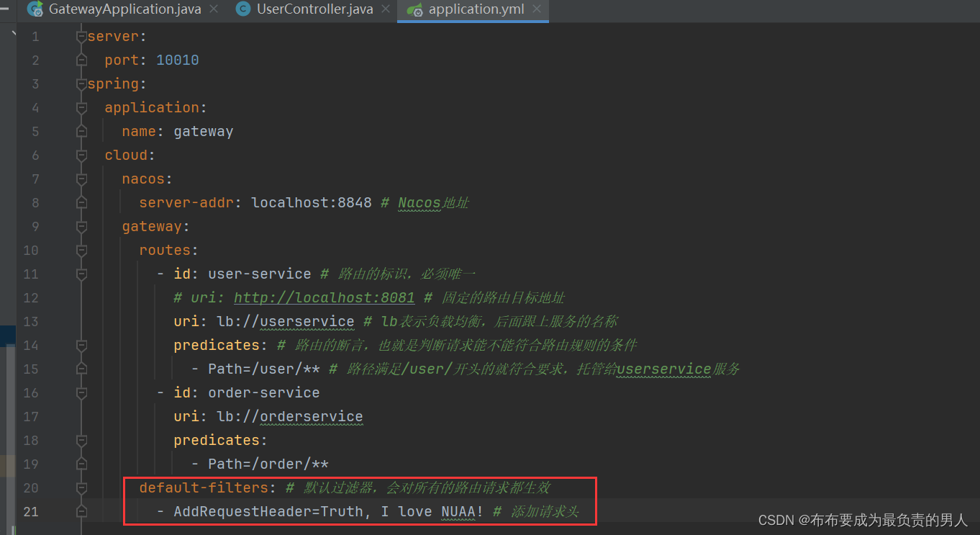Click the Spring leaf icon on application.yml tab
Viewport: 980px width, 535px height.
[x=414, y=10]
